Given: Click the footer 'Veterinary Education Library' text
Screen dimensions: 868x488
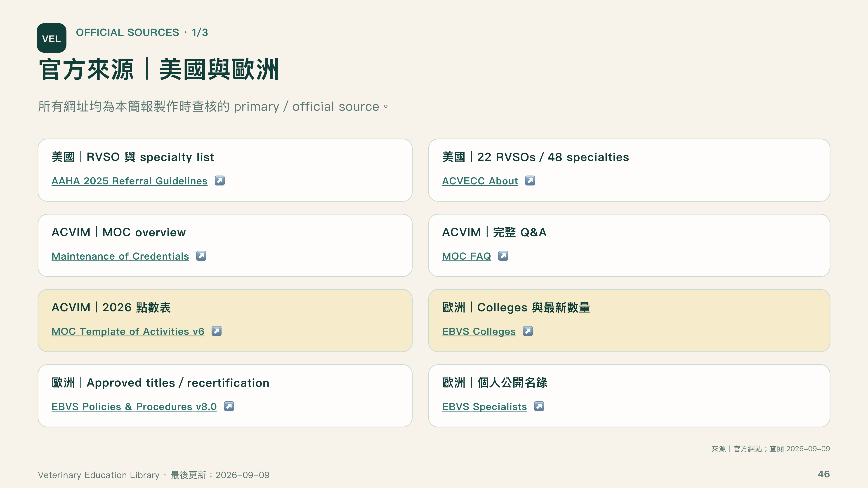Looking at the screenshot, I should coord(98,475).
